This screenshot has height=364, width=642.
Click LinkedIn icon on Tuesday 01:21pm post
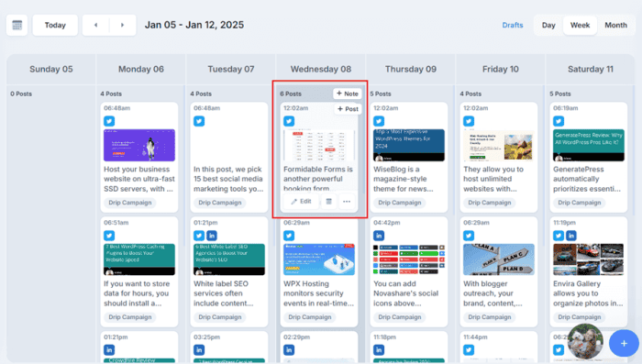212,236
